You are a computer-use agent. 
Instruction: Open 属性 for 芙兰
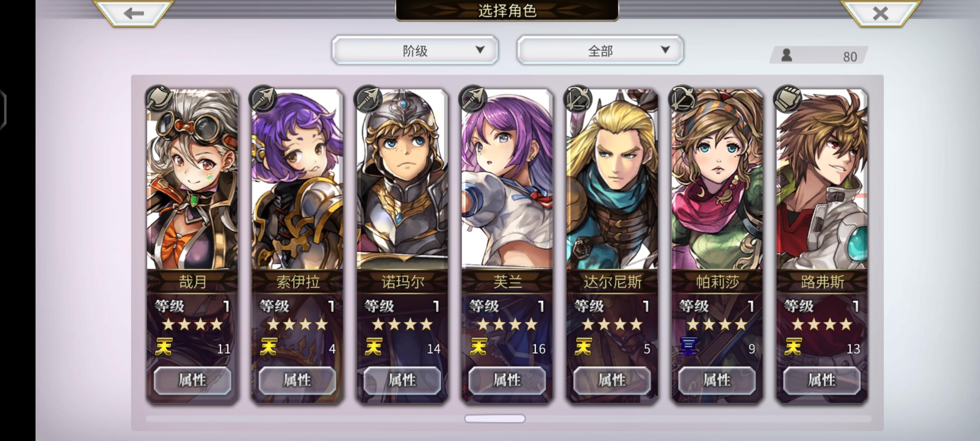(507, 380)
